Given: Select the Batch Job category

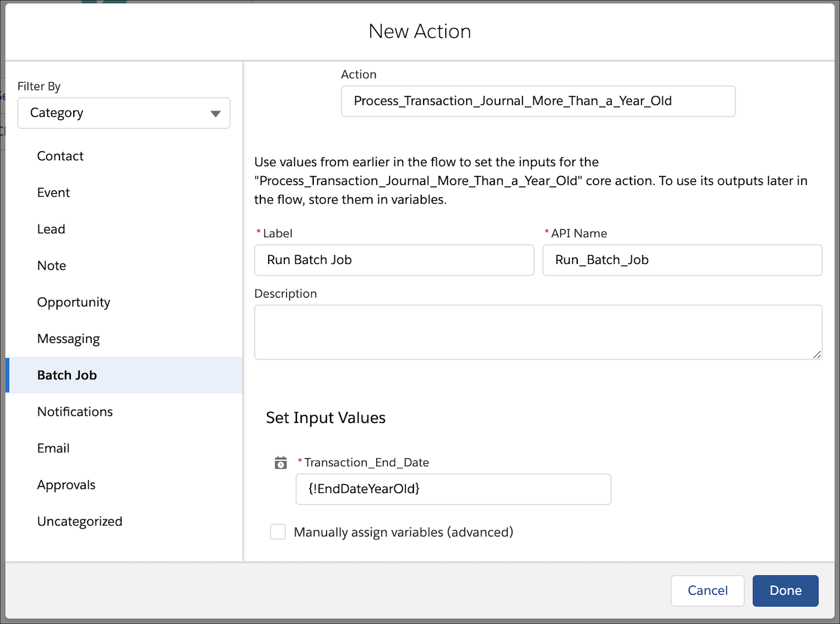Looking at the screenshot, I should coord(67,376).
